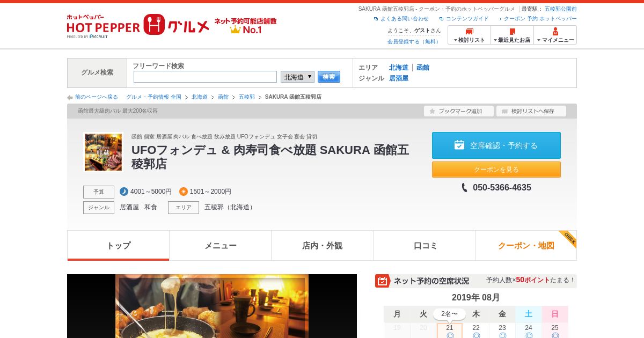Click 前のページへ戻る back link

pos(96,97)
